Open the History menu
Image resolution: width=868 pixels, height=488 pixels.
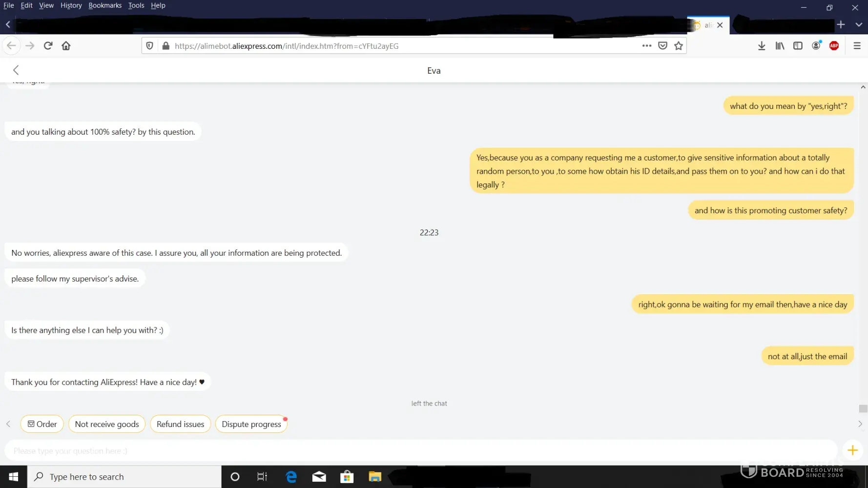(71, 5)
